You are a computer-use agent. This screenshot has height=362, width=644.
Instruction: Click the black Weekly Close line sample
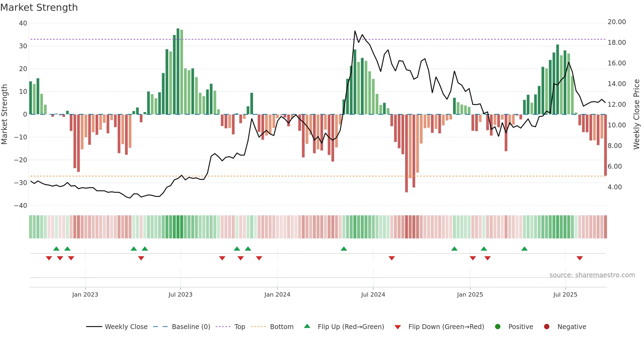[94, 327]
